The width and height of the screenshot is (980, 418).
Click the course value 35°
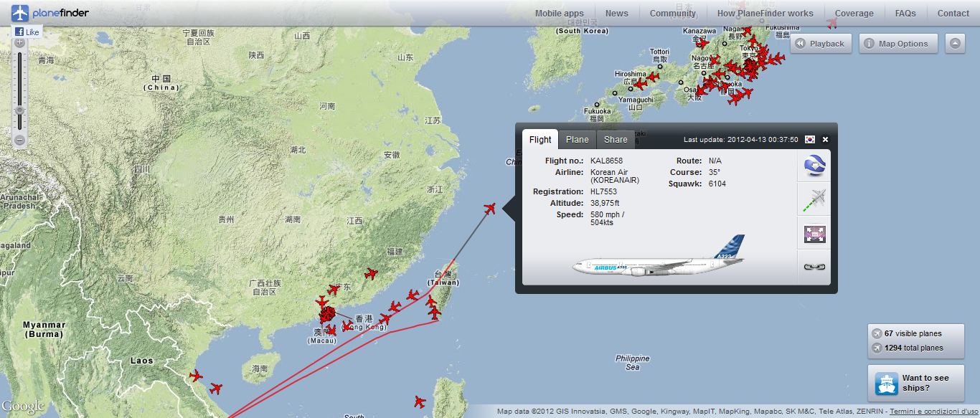point(714,173)
